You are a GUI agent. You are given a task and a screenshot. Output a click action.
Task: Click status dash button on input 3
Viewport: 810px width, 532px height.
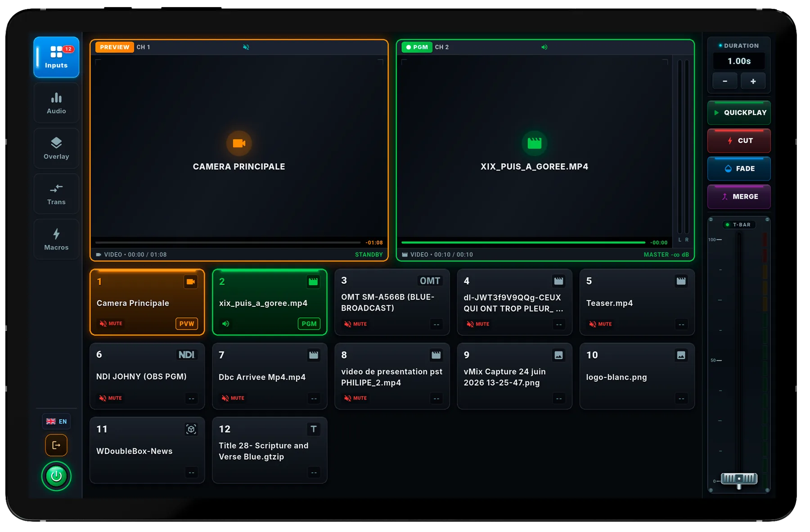point(436,325)
